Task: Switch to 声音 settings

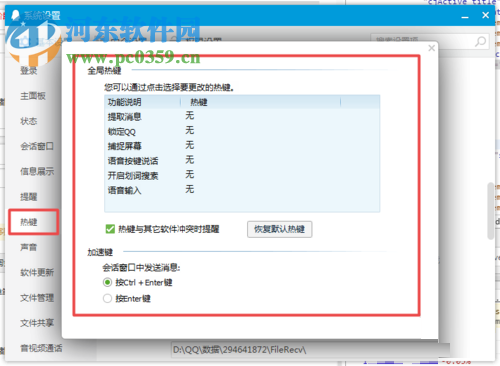Action: click(29, 247)
